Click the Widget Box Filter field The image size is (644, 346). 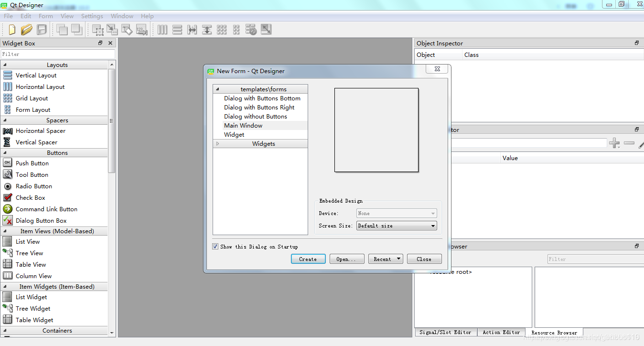[x=58, y=54]
